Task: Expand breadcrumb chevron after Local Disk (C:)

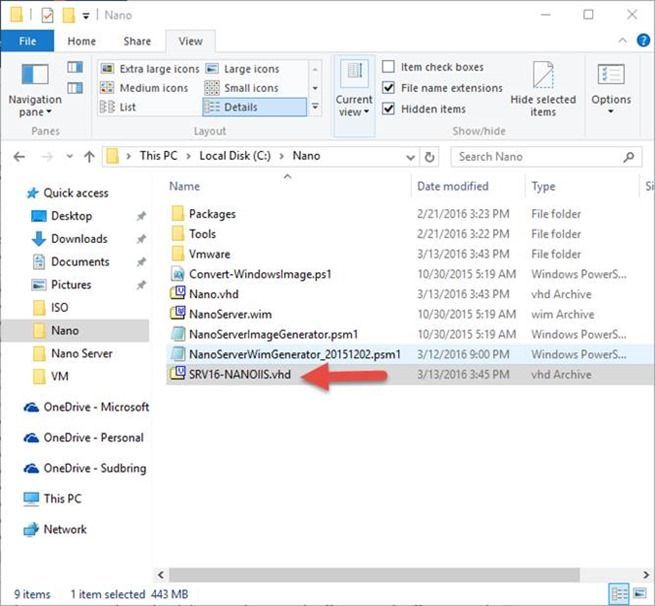Action: 282,156
